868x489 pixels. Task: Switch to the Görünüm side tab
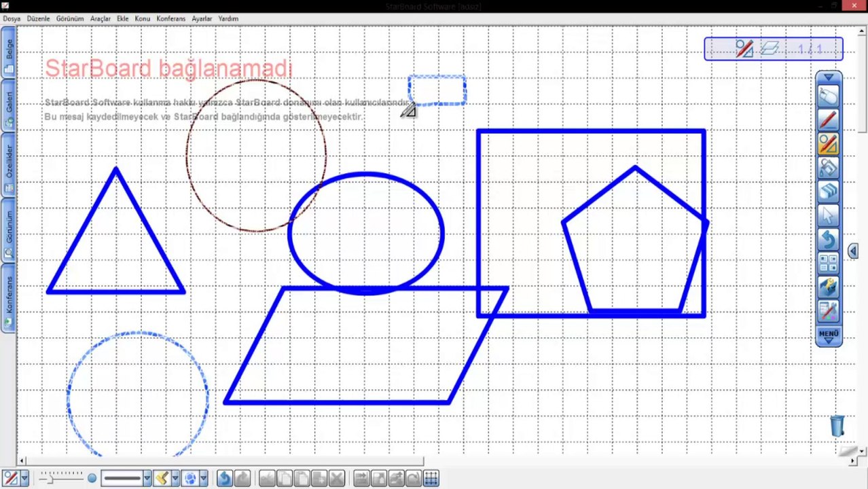click(9, 231)
